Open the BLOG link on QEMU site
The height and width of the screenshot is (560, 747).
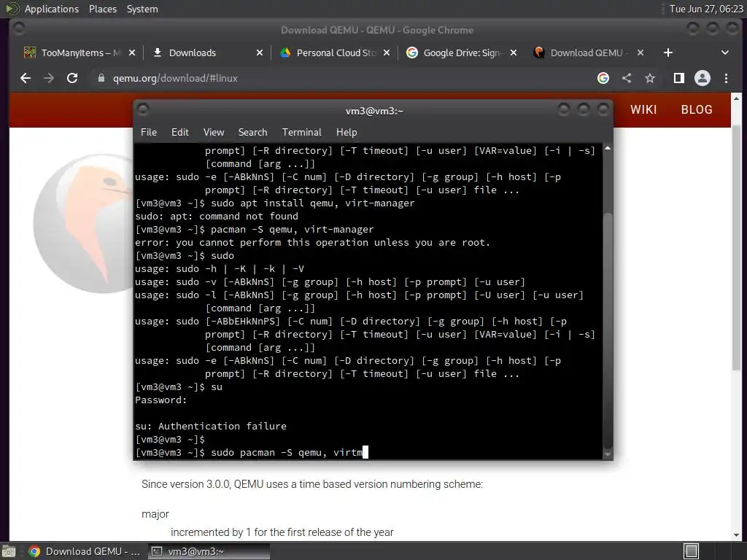(x=697, y=109)
